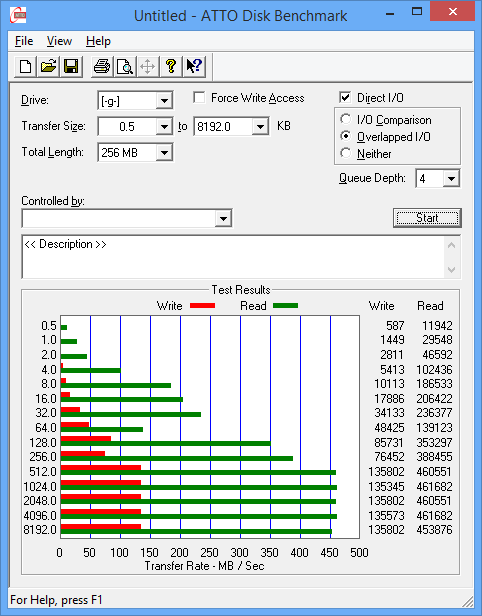The image size is (482, 616).
Task: Click the 1024.0 transfer size row label
Action: 40,486
